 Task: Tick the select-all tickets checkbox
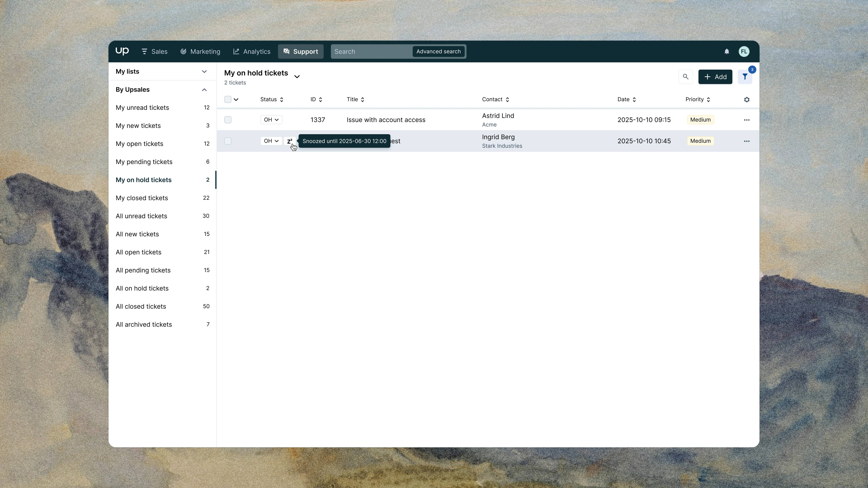228,99
